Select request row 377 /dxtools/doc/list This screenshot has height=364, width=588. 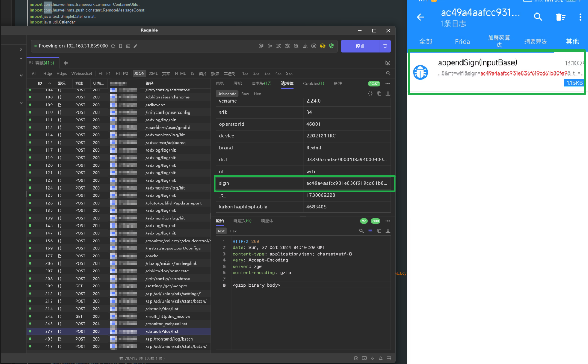pyautogui.click(x=119, y=331)
